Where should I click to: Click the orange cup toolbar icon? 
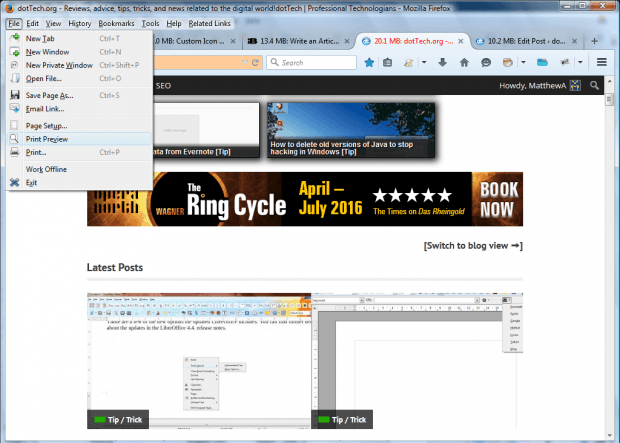[508, 62]
